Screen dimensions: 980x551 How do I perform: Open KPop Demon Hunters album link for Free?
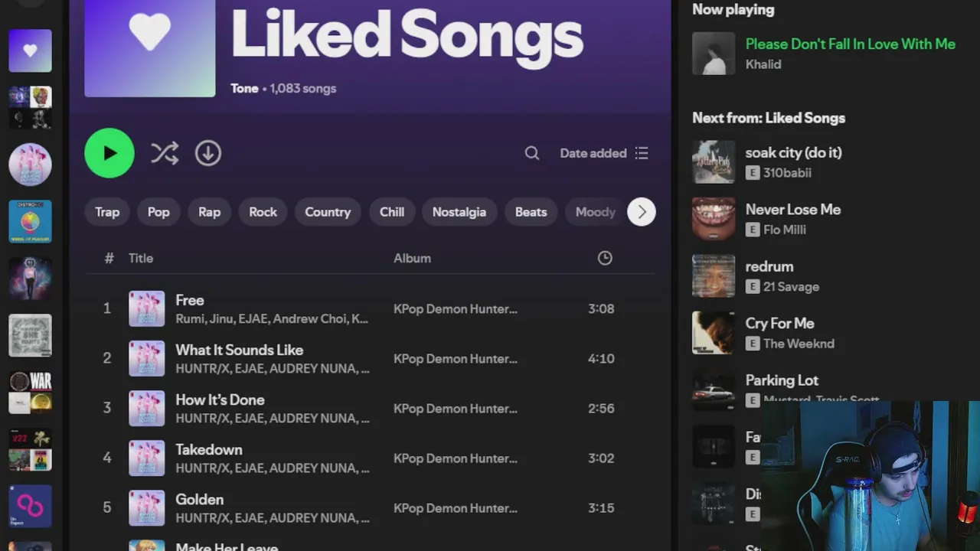click(456, 308)
